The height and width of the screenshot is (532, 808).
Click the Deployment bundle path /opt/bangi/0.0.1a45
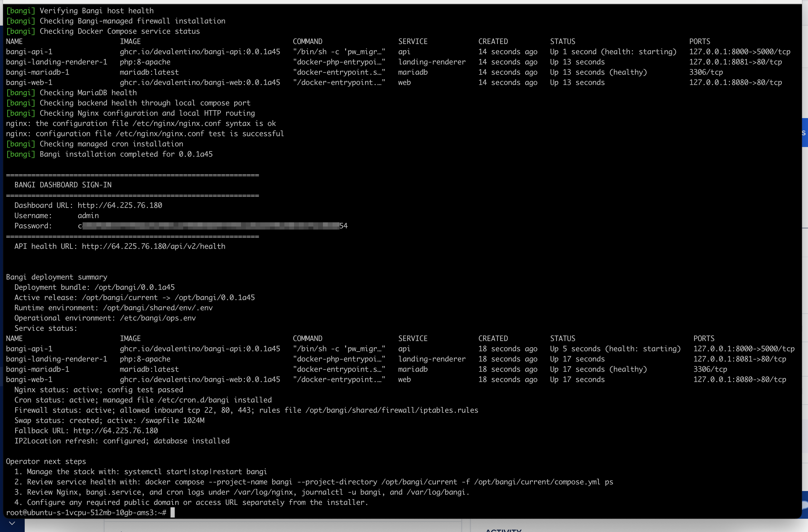(134, 287)
